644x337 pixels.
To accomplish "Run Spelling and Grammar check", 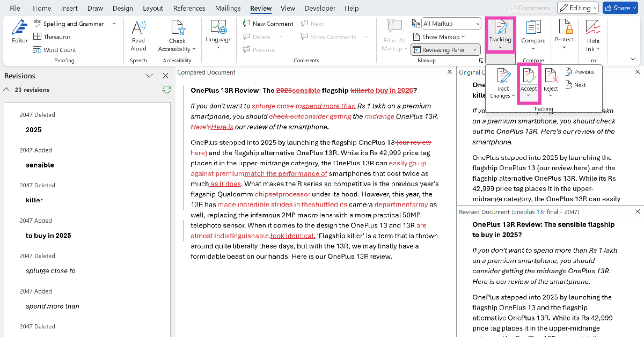I will [68, 24].
